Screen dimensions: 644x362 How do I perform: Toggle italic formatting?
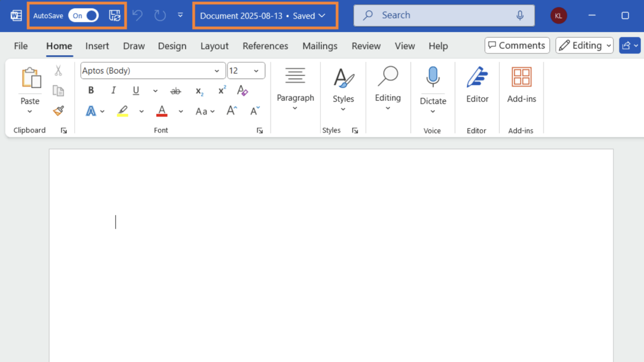(113, 90)
